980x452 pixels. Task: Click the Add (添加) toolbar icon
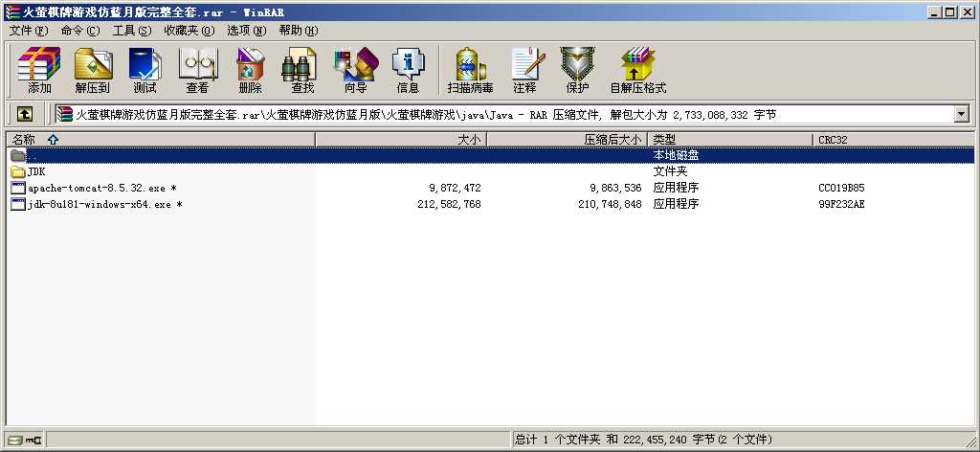click(38, 70)
